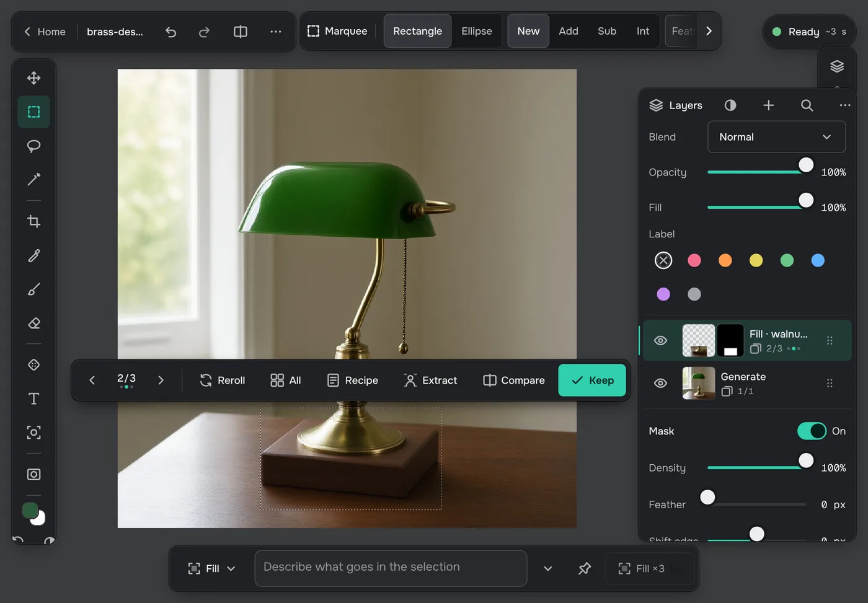Screen dimensions: 868x603
Task: Search layers with magnifier icon
Action: click(x=807, y=105)
